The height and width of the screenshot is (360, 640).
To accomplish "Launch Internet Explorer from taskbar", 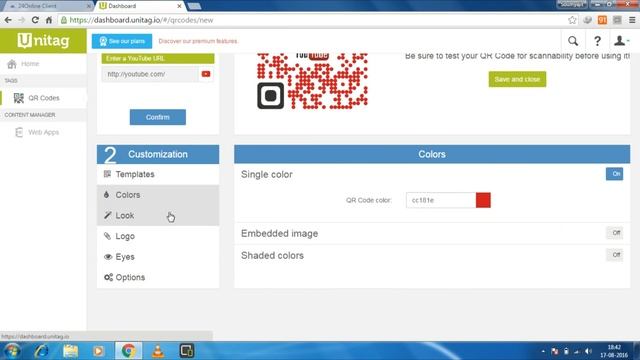I will tap(42, 351).
